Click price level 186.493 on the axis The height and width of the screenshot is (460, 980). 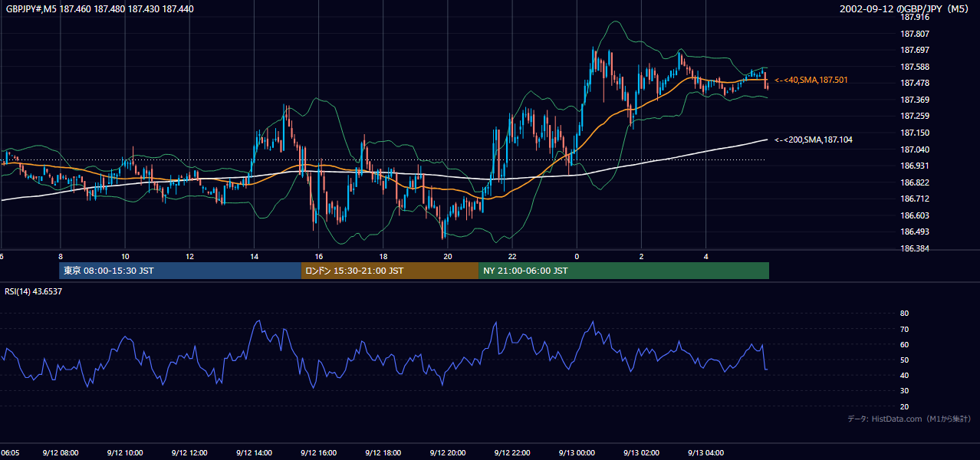[x=914, y=232]
